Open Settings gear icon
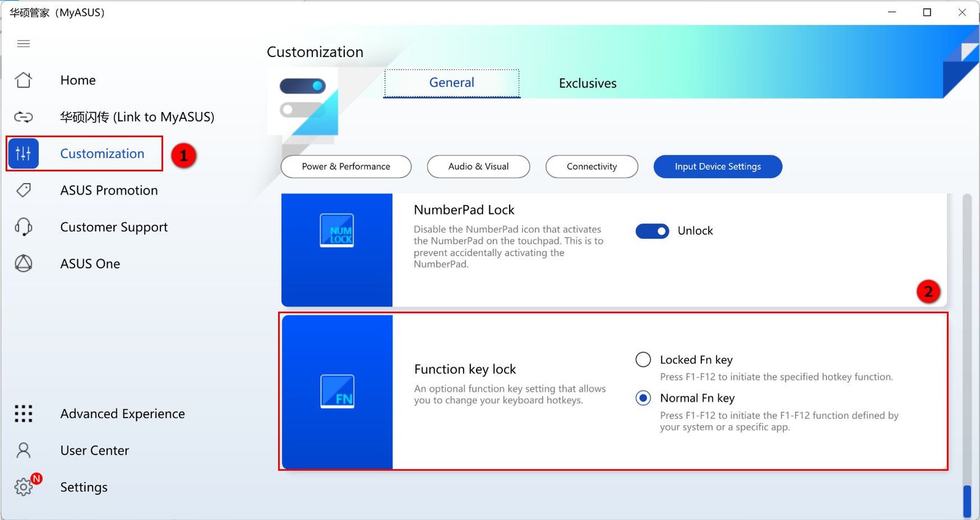The height and width of the screenshot is (520, 980). coord(23,488)
